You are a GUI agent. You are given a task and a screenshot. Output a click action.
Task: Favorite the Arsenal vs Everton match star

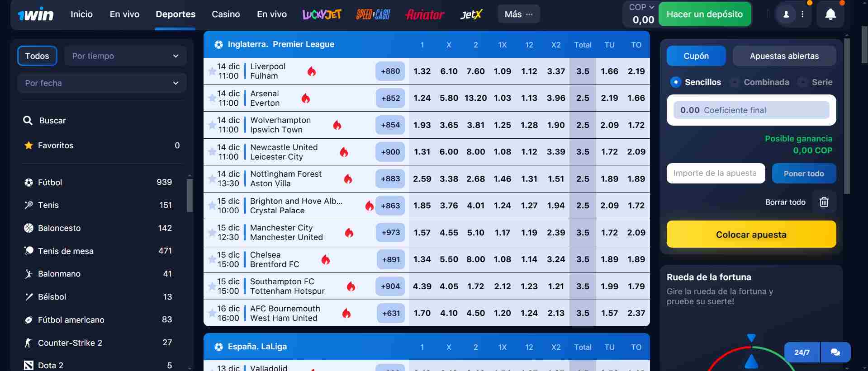(x=212, y=98)
